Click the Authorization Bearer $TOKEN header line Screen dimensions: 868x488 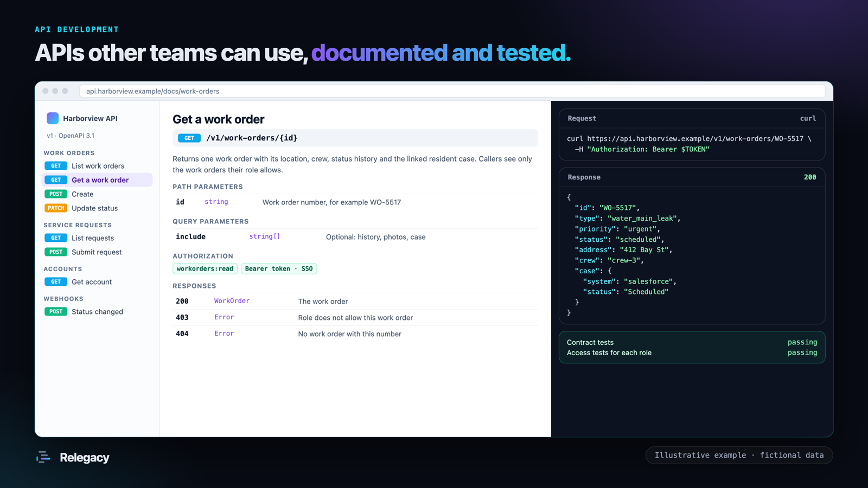[642, 149]
